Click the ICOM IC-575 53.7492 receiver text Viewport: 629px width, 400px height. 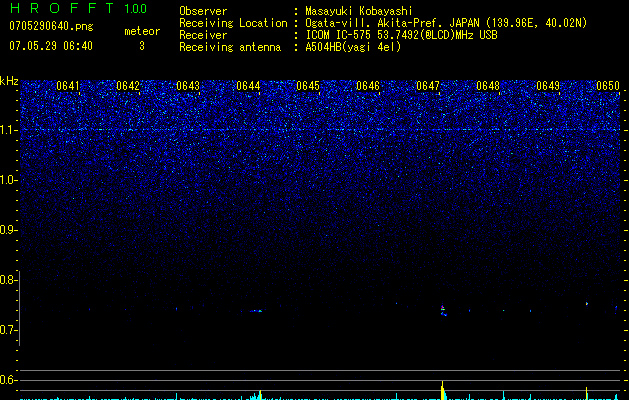tap(401, 35)
